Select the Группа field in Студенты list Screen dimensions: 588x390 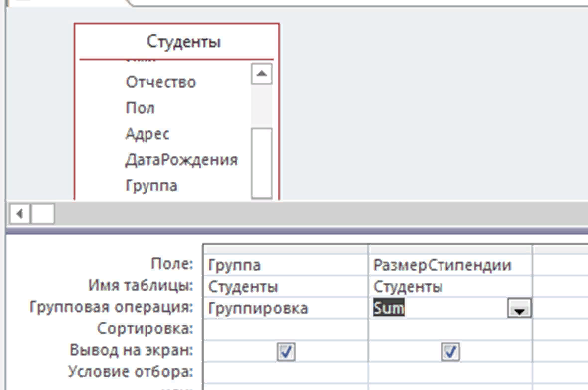[151, 186]
